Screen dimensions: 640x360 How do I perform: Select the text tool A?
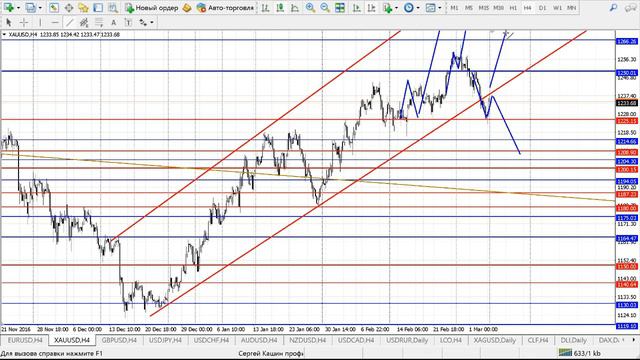[x=113, y=22]
